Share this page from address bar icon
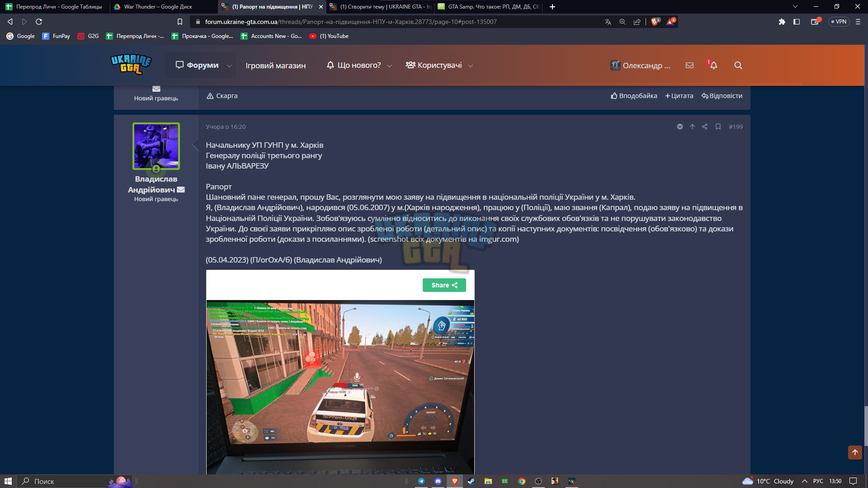Viewport: 868px width, 488px height. [x=637, y=22]
